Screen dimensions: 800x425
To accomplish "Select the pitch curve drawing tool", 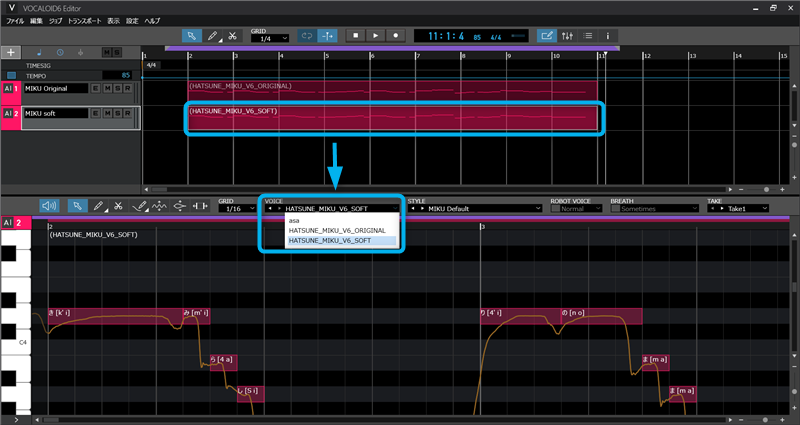I will [x=139, y=206].
